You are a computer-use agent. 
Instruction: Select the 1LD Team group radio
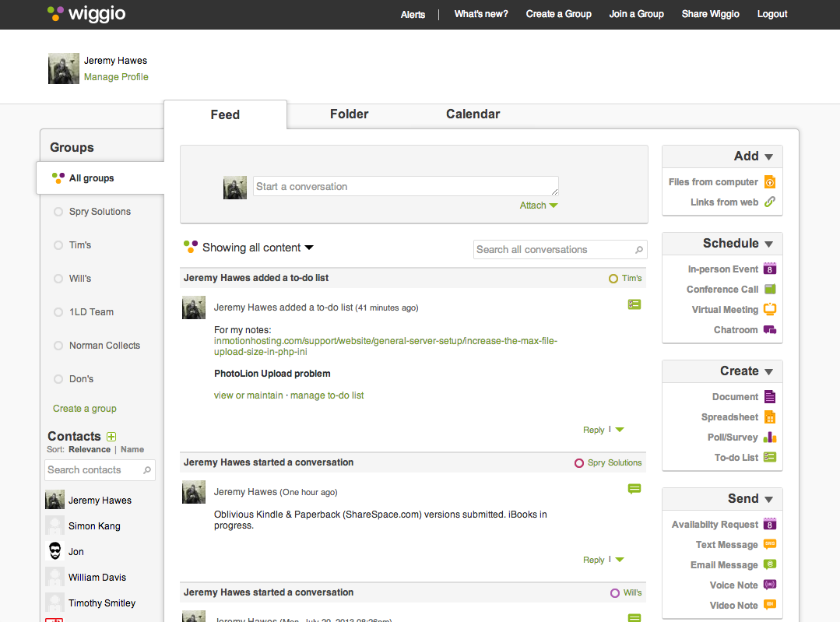coord(58,312)
